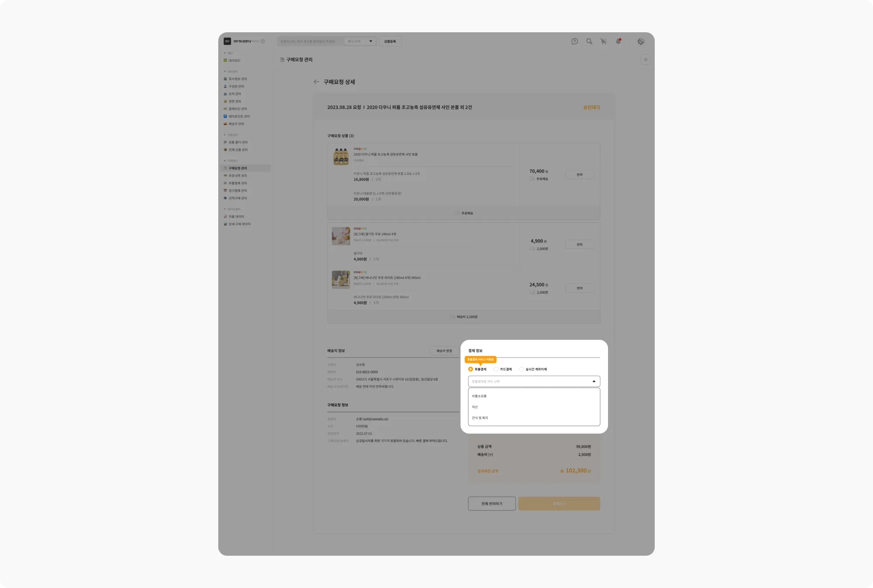Image resolution: width=873 pixels, height=588 pixels.
Task: Choose 비품소모품 from the card list
Action: (534, 397)
